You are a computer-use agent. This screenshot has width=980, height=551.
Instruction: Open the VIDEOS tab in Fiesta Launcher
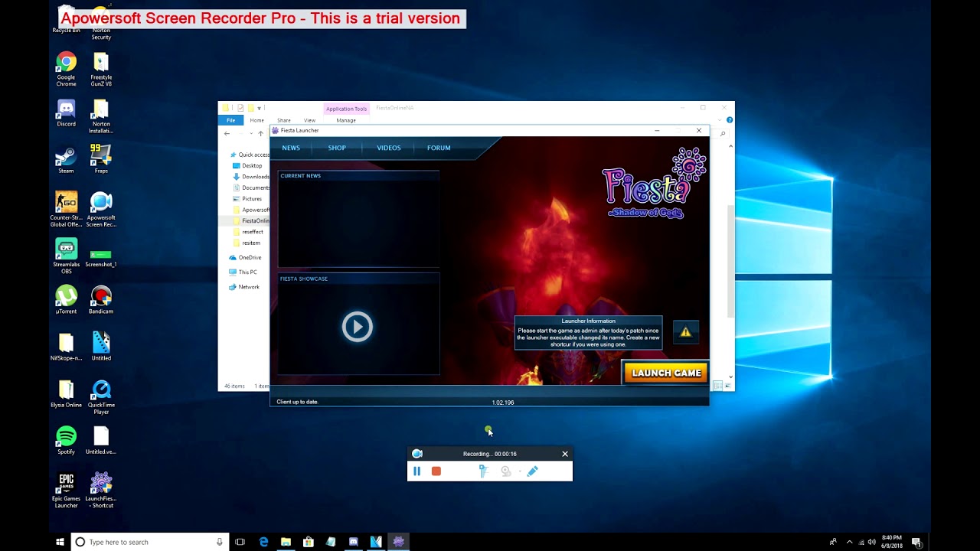tap(389, 148)
